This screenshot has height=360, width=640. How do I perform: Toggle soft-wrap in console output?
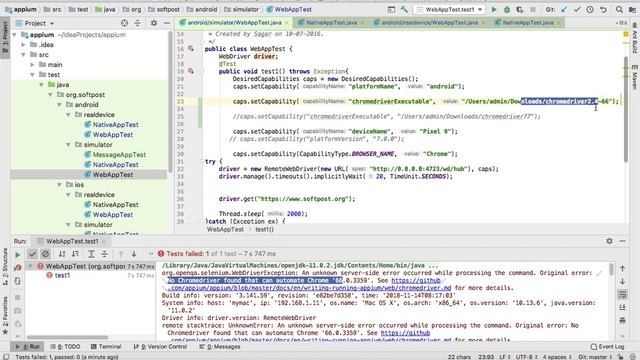622,294
